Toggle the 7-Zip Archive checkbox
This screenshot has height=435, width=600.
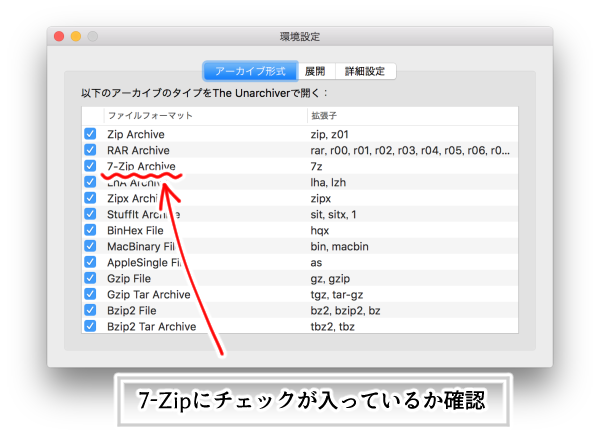(x=90, y=166)
